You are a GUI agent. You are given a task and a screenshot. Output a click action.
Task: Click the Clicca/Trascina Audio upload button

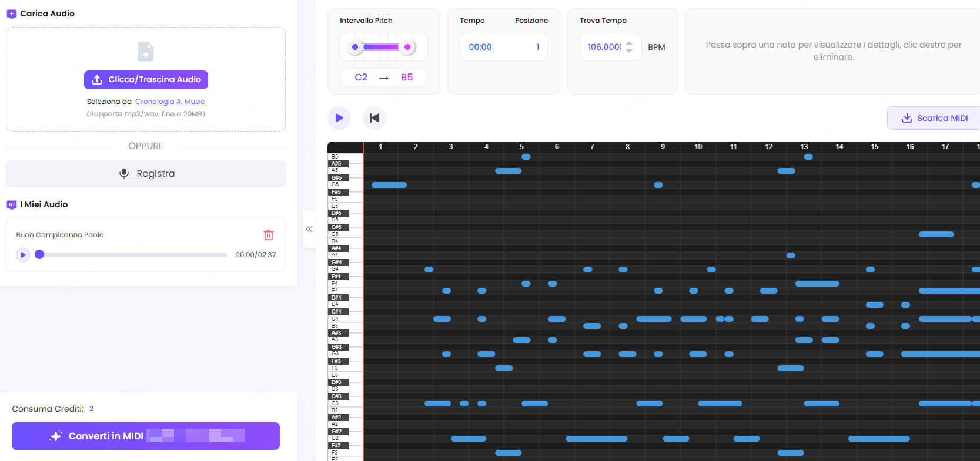coord(146,79)
